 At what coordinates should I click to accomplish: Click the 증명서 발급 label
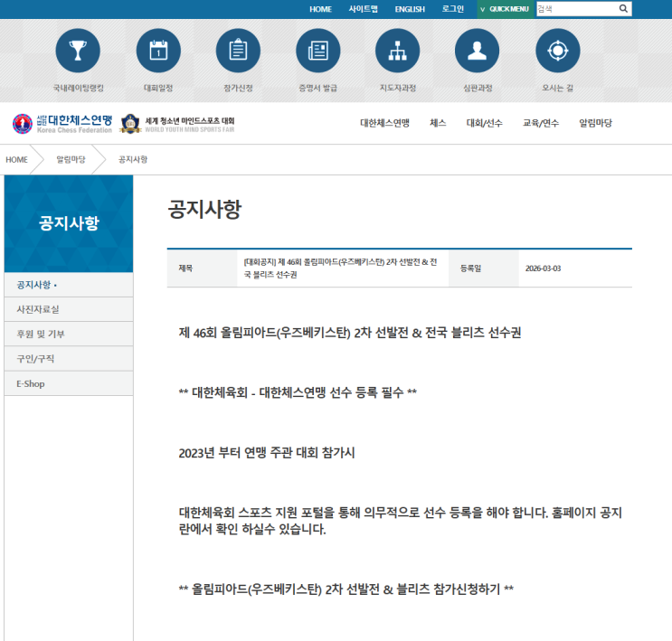click(x=318, y=88)
